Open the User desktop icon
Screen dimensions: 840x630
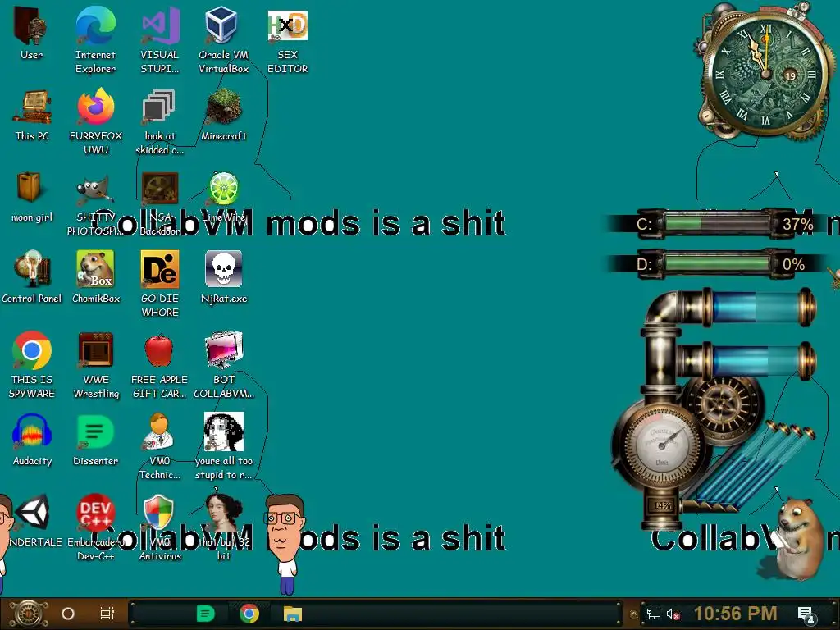click(x=31, y=25)
